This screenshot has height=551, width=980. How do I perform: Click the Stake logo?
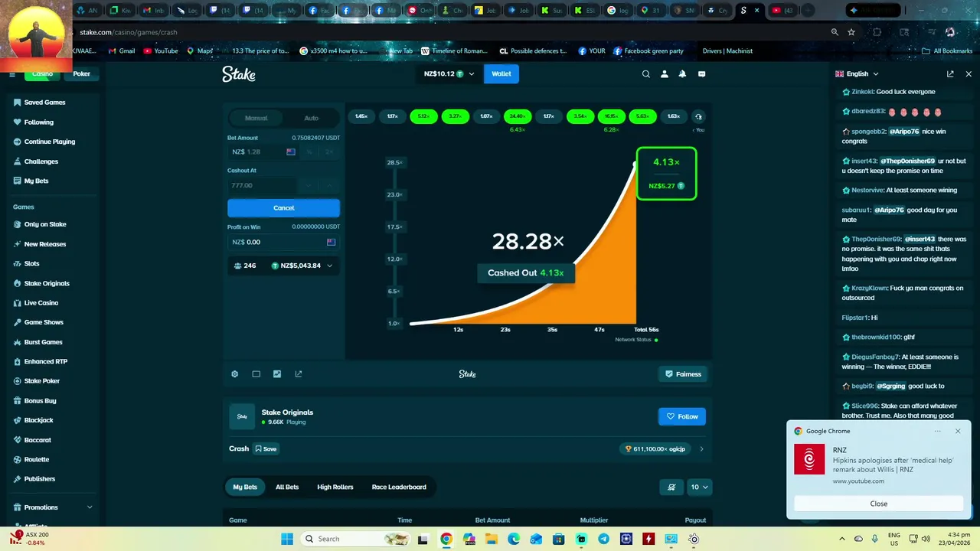coord(239,74)
